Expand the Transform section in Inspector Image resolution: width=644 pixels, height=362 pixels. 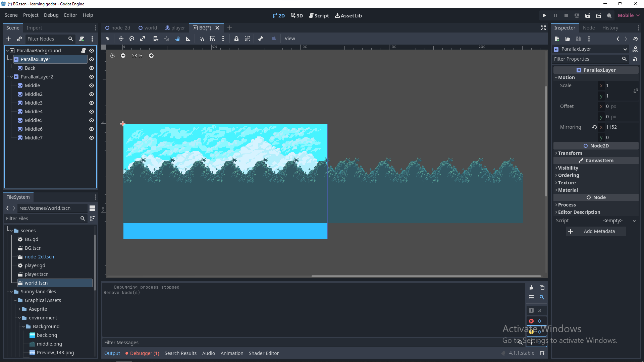pos(570,153)
